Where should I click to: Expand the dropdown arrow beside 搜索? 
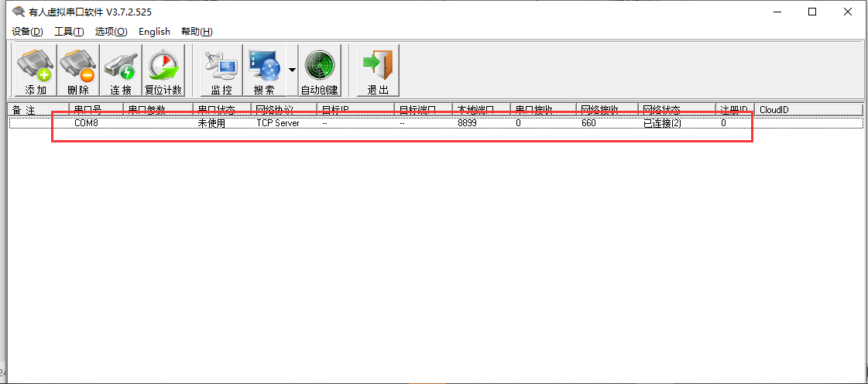pos(292,70)
